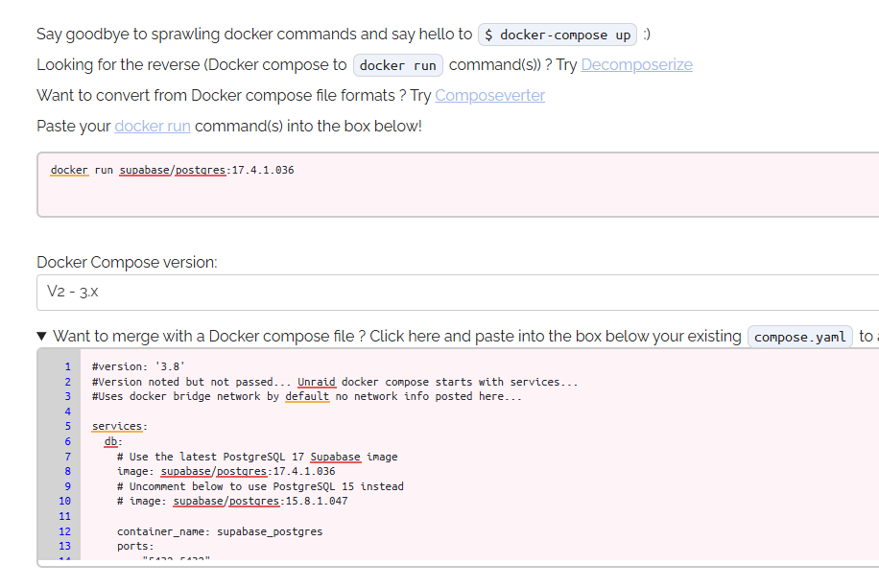Click the docker-compose up code snippet

pos(558,35)
